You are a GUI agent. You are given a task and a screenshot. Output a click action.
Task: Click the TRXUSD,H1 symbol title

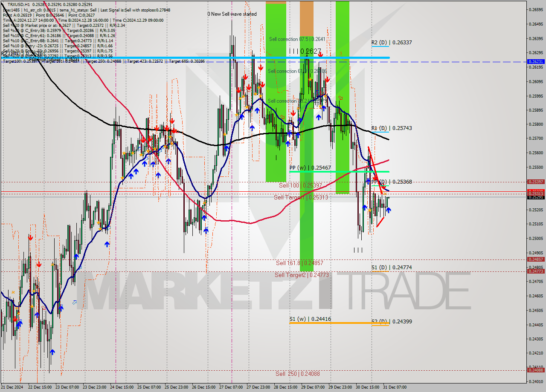(19, 4)
